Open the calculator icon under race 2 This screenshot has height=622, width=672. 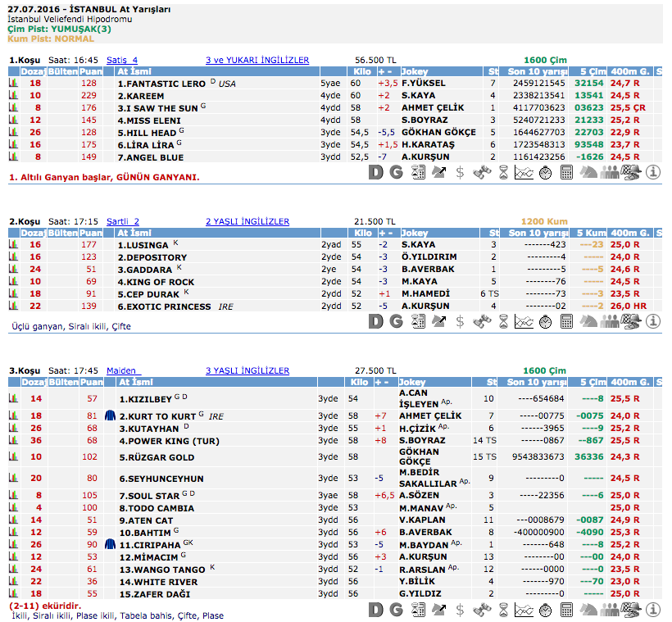click(x=566, y=321)
